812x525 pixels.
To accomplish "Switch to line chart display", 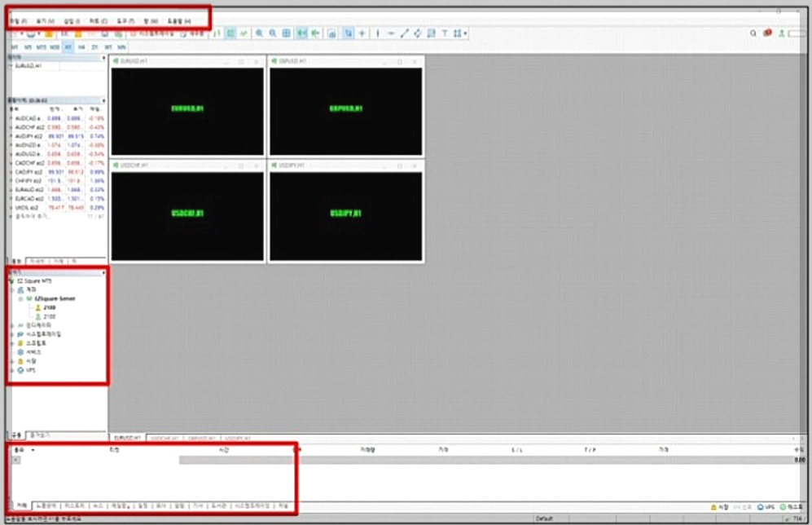I will [244, 33].
